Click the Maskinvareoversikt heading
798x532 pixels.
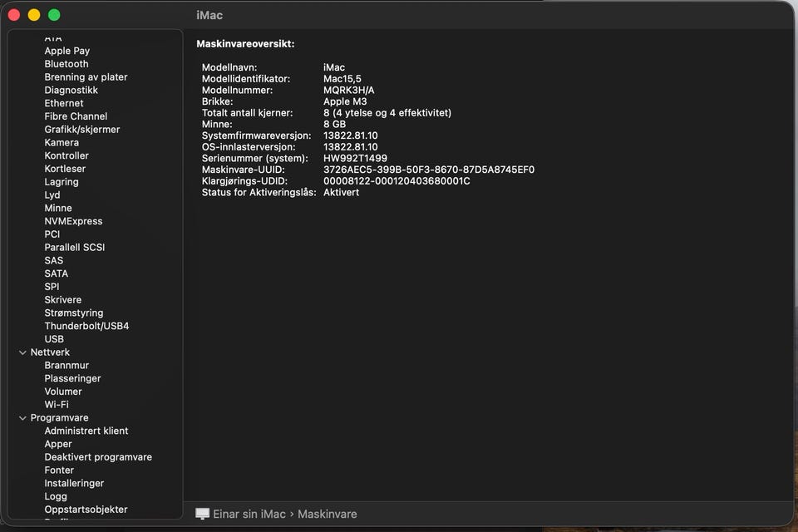click(245, 44)
